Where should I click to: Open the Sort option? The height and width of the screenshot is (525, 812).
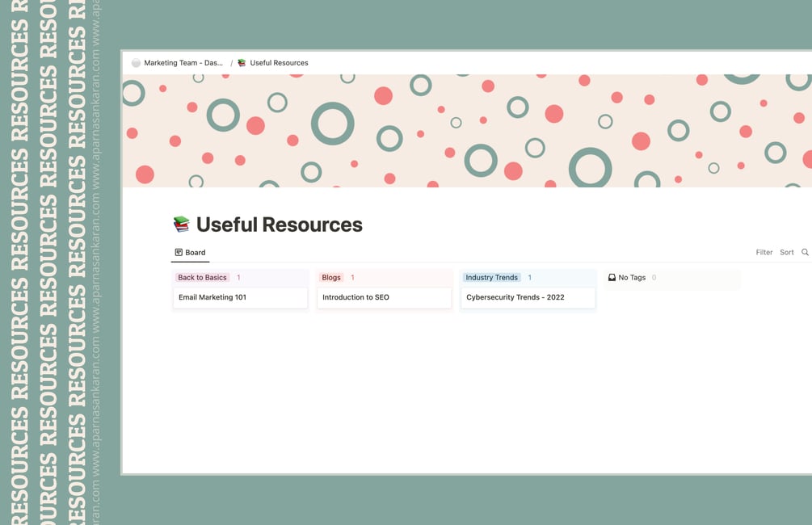(x=787, y=252)
